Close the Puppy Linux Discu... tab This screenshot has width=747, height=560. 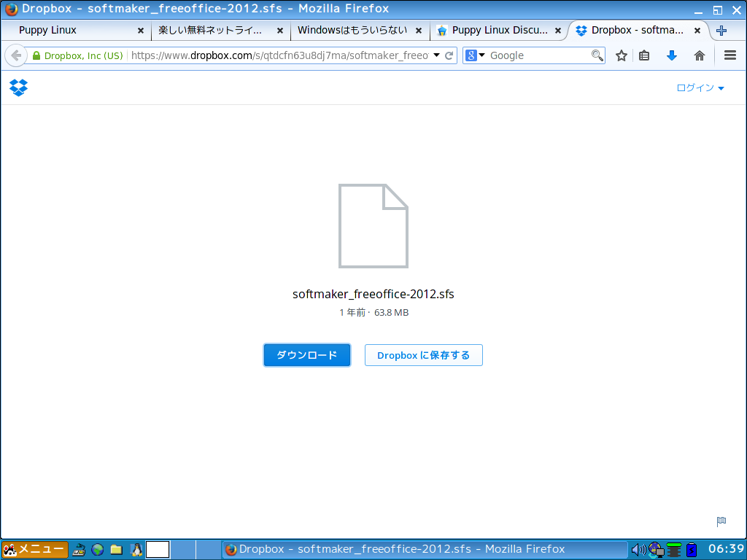point(558,31)
